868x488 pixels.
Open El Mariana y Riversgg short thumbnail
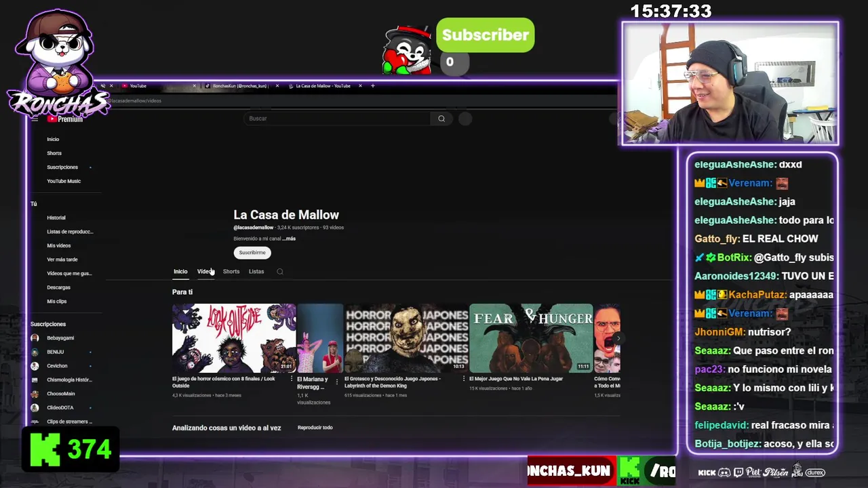(x=320, y=338)
